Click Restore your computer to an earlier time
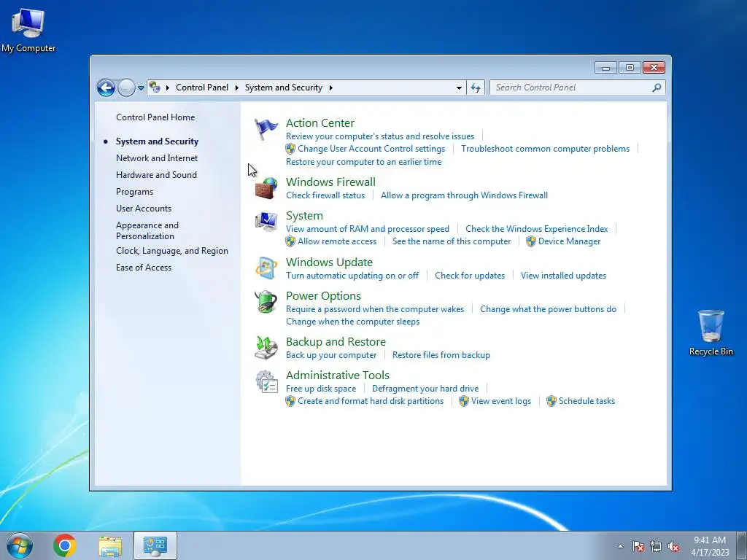The height and width of the screenshot is (560, 747). pyautogui.click(x=363, y=162)
